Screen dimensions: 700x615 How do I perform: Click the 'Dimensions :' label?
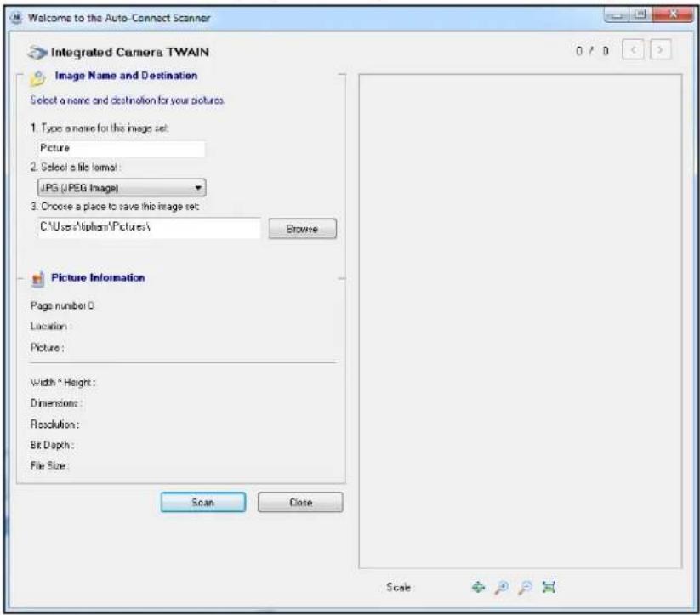point(55,403)
